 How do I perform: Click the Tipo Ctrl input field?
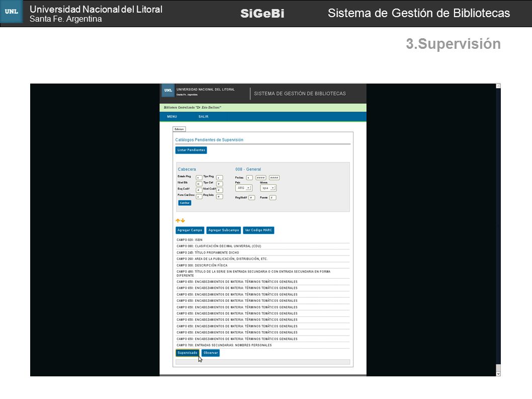pos(220,184)
